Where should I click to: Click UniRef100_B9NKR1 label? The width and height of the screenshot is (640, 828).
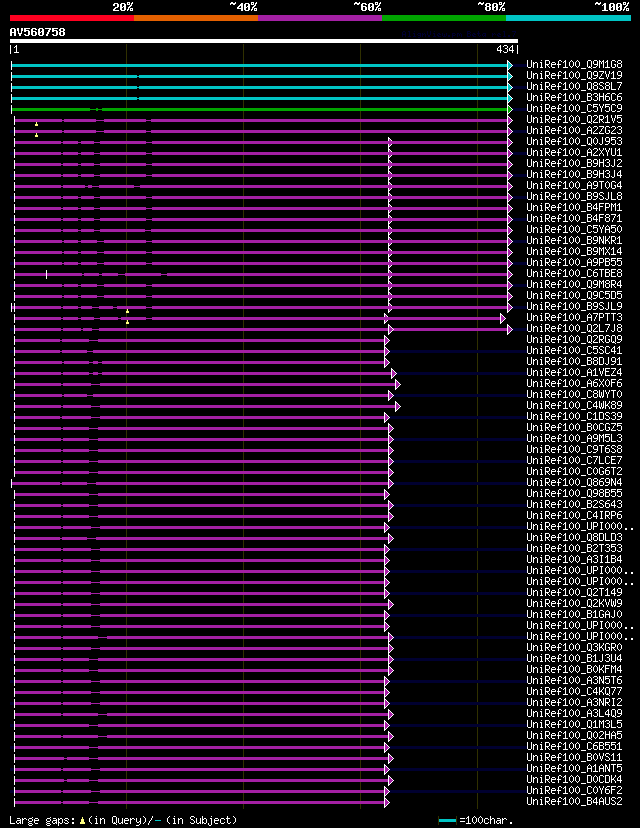(x=574, y=241)
